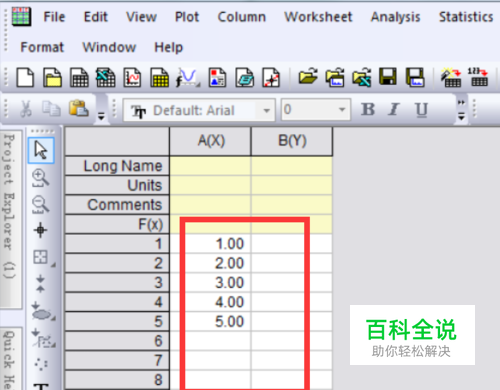Screen dimensions: 500x390
Task: Select the Zoom In magnifier tool
Action: coord(40,177)
